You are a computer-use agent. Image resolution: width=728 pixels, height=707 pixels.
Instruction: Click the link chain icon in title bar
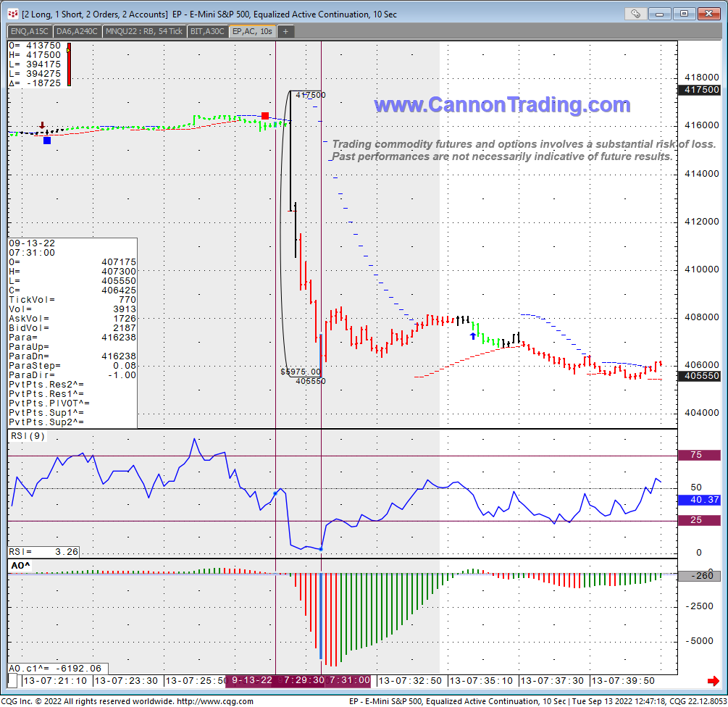point(635,13)
